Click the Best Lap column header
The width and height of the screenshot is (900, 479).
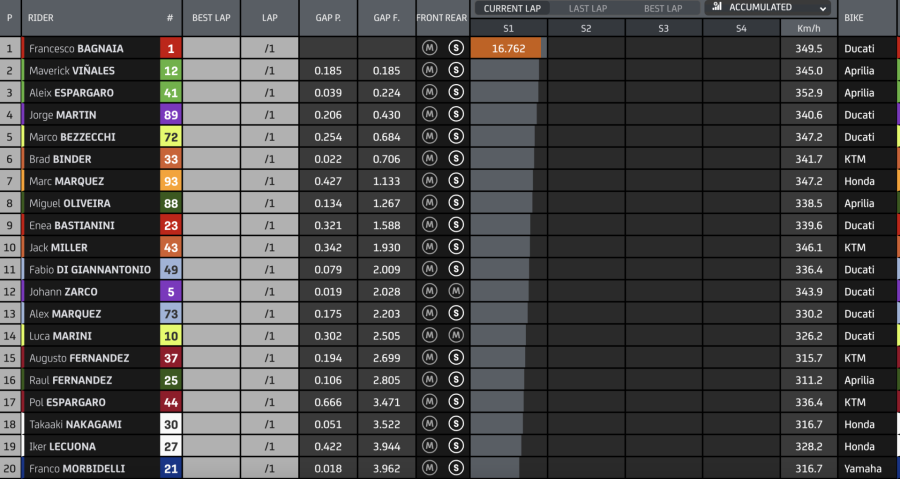(x=211, y=18)
